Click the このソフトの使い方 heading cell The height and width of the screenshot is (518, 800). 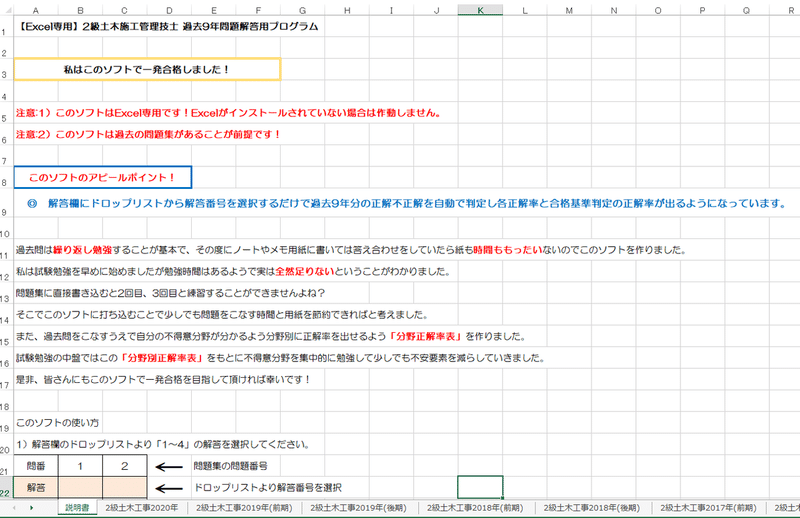click(57, 423)
